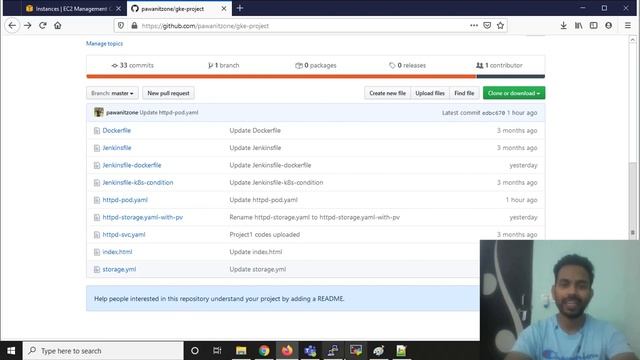Screen dimensions: 640x360
Task: Open File Explorer from the taskbar
Action: [241, 351]
